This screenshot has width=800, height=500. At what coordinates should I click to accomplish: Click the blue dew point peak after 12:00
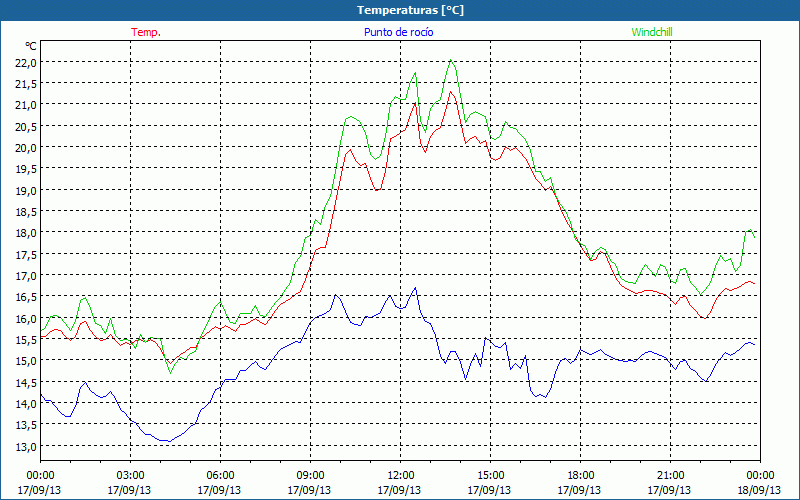click(x=415, y=288)
